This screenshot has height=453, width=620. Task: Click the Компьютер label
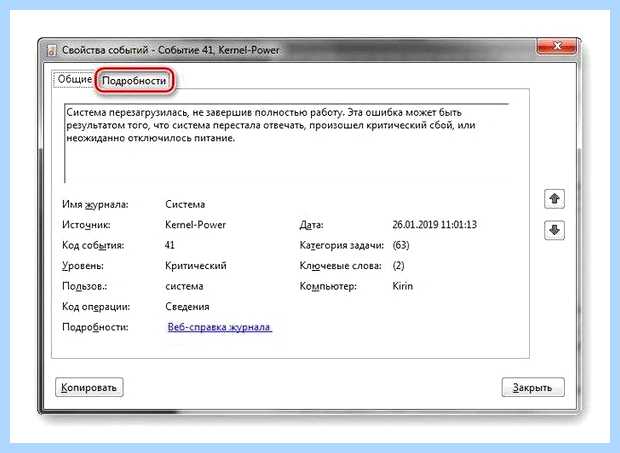pyautogui.click(x=328, y=286)
